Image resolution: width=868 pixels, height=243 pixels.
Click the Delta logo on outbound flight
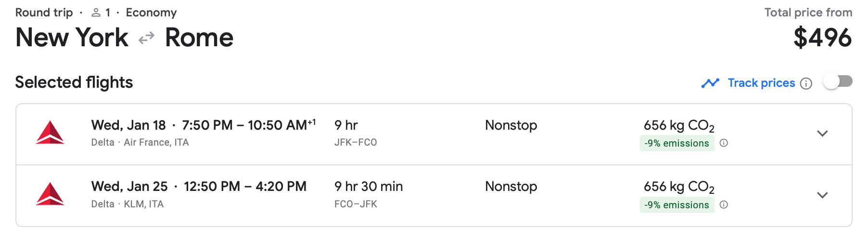tap(50, 133)
